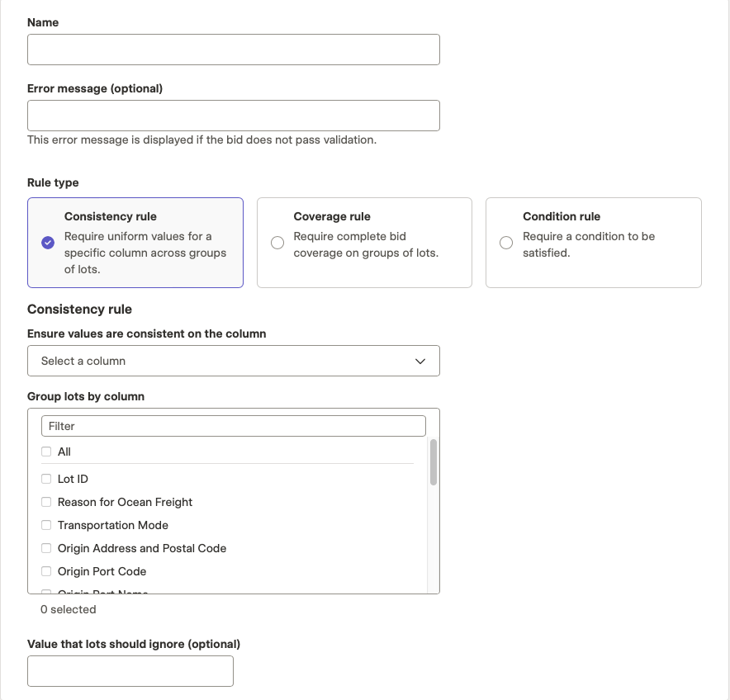
Task: Toggle the Origin Port Code checkbox
Action: pyautogui.click(x=46, y=571)
